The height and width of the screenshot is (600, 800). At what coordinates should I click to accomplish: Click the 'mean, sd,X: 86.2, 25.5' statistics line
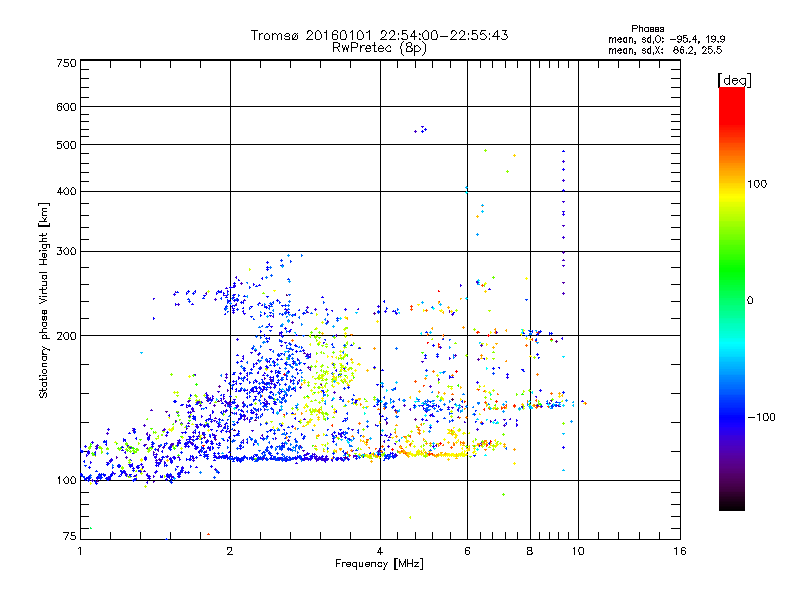[x=665, y=50]
